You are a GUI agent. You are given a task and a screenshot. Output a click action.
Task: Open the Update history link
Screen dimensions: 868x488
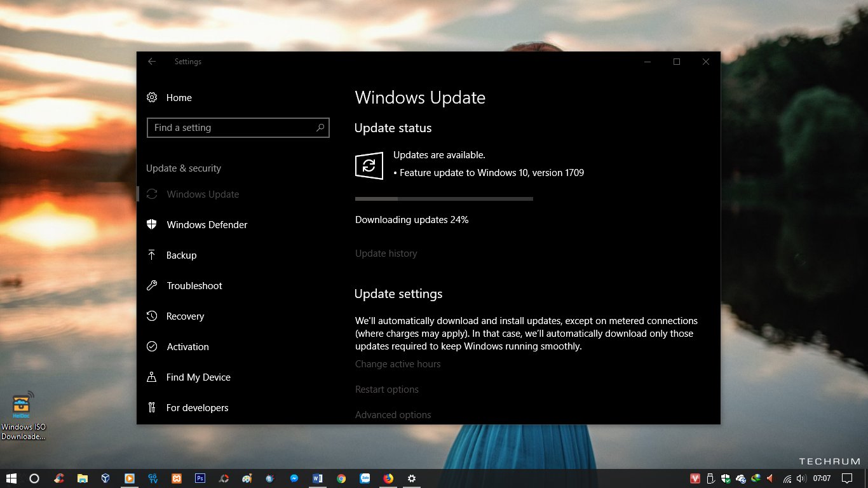tap(386, 254)
